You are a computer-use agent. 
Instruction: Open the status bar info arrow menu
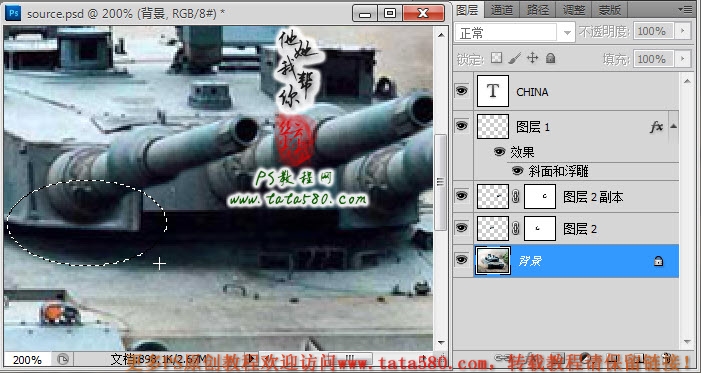(x=252, y=359)
